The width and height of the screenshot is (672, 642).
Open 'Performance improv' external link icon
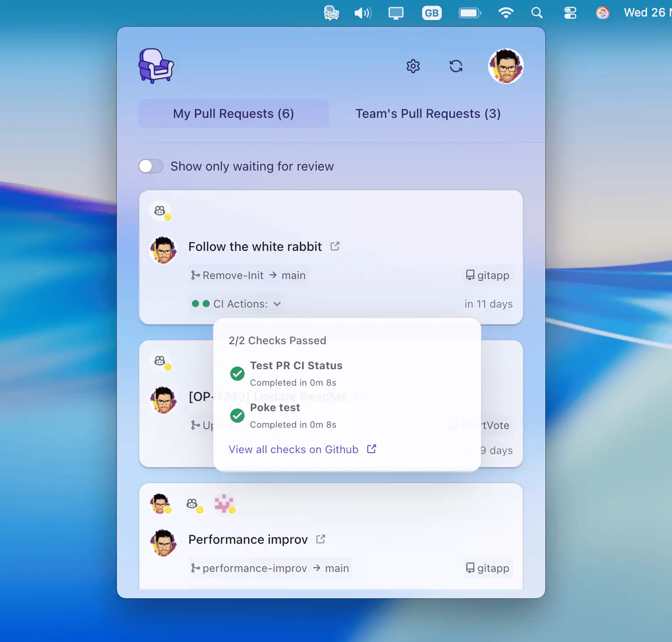(320, 539)
